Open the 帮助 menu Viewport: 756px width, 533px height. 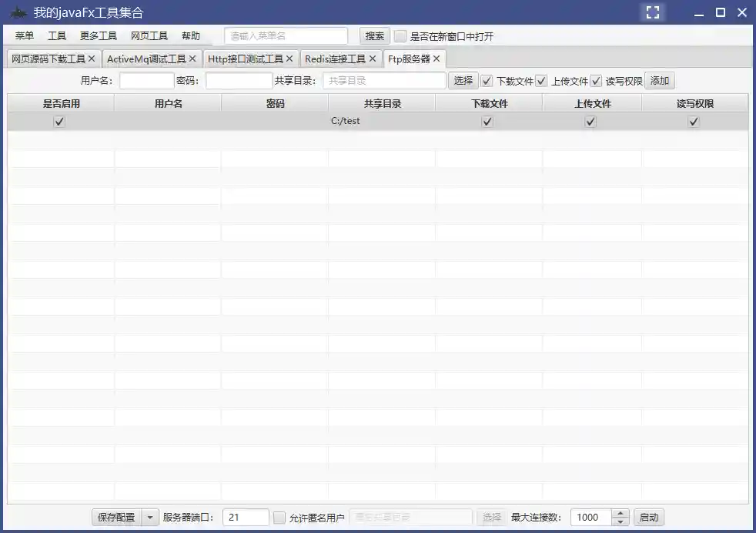(190, 35)
